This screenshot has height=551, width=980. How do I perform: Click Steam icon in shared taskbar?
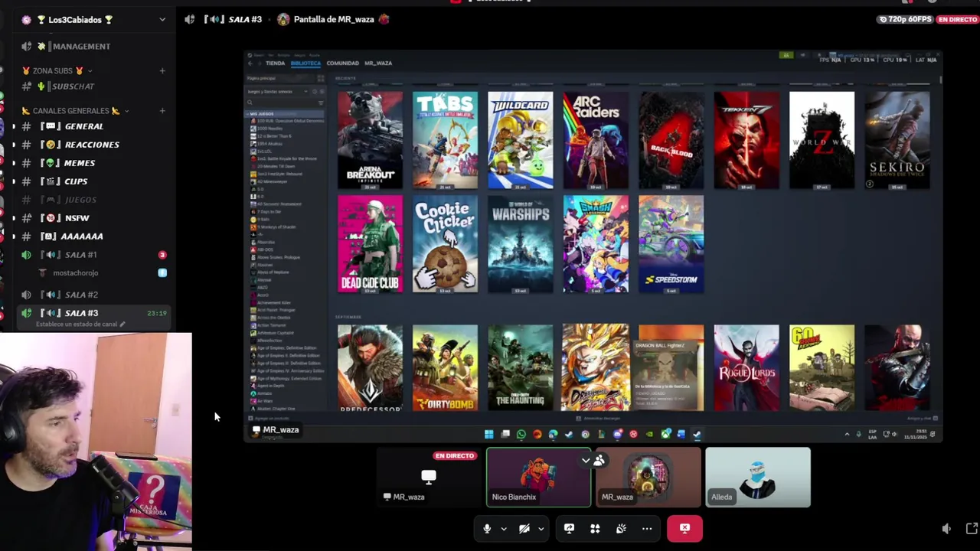point(697,434)
